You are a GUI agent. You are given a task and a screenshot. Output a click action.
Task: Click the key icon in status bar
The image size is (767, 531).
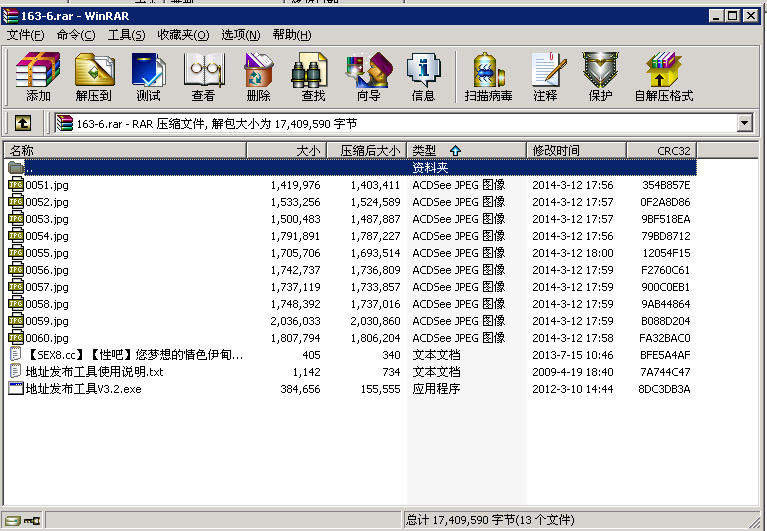click(32, 520)
